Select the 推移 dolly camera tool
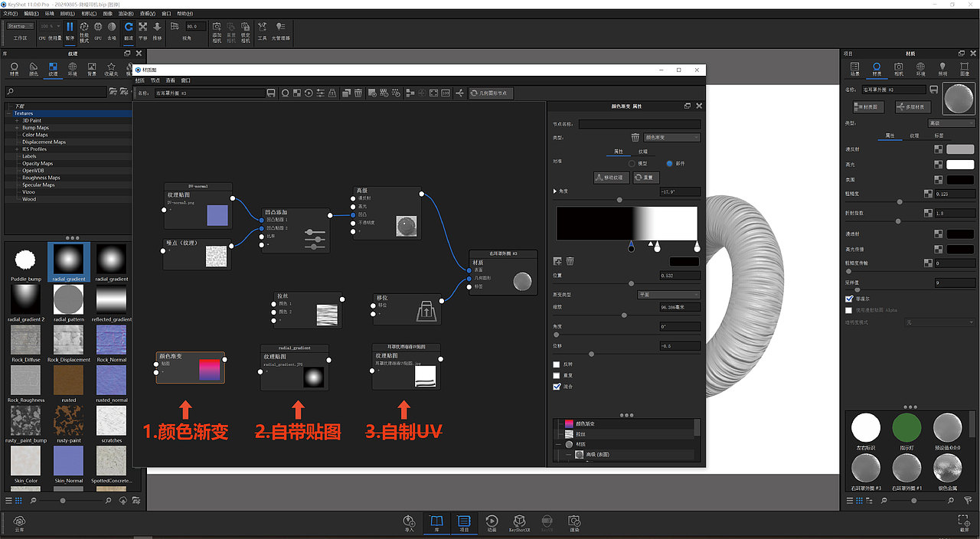 click(157, 27)
